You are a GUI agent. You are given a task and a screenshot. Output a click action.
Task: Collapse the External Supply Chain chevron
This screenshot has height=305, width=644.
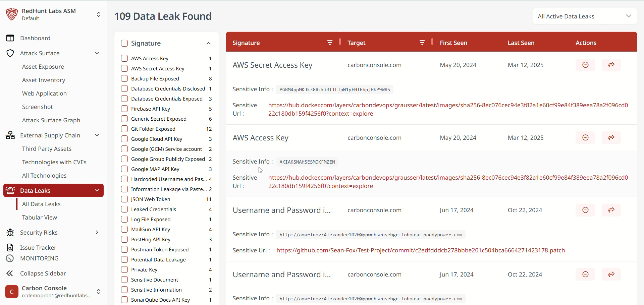tap(97, 135)
